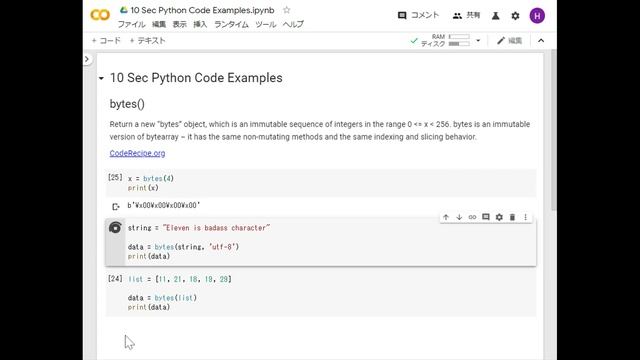Click the [25] execution count label

pos(115,177)
